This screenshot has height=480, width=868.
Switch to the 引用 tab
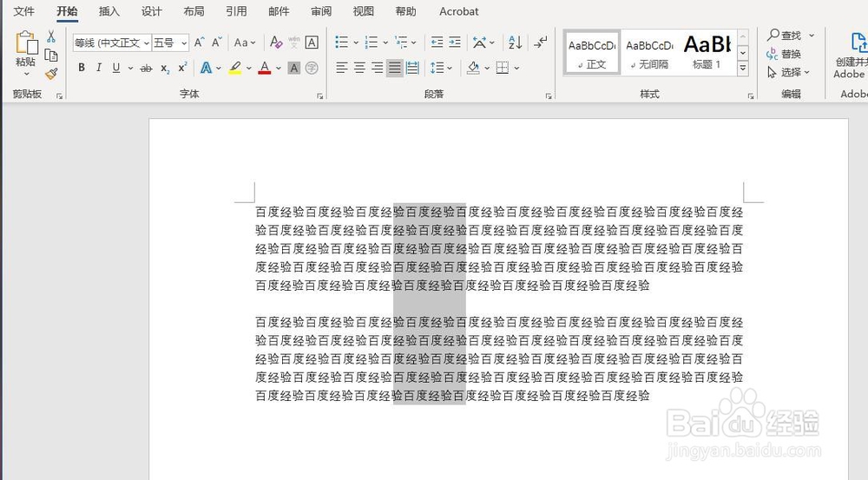point(236,11)
